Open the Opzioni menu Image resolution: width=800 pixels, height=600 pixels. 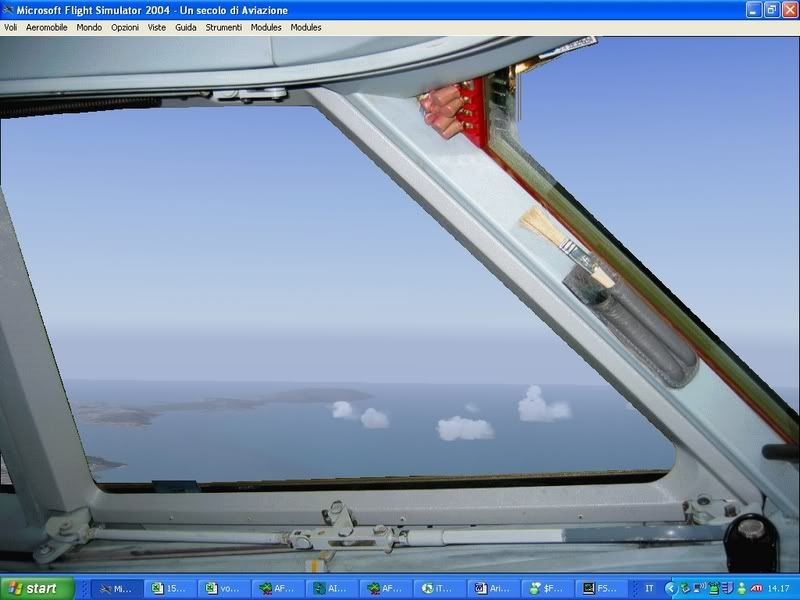pyautogui.click(x=125, y=28)
